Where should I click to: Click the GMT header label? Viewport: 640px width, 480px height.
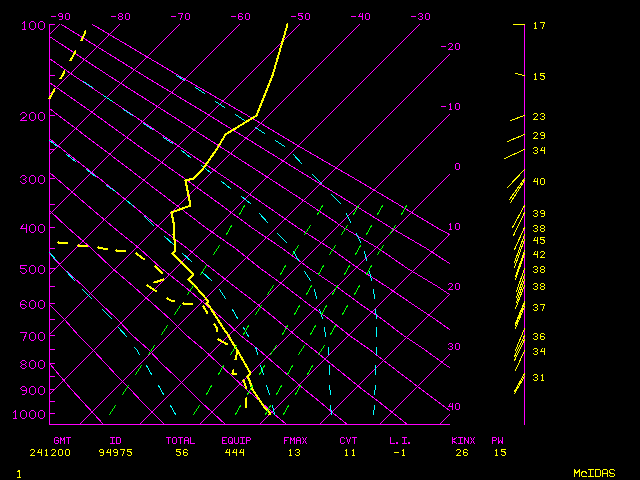point(63,440)
